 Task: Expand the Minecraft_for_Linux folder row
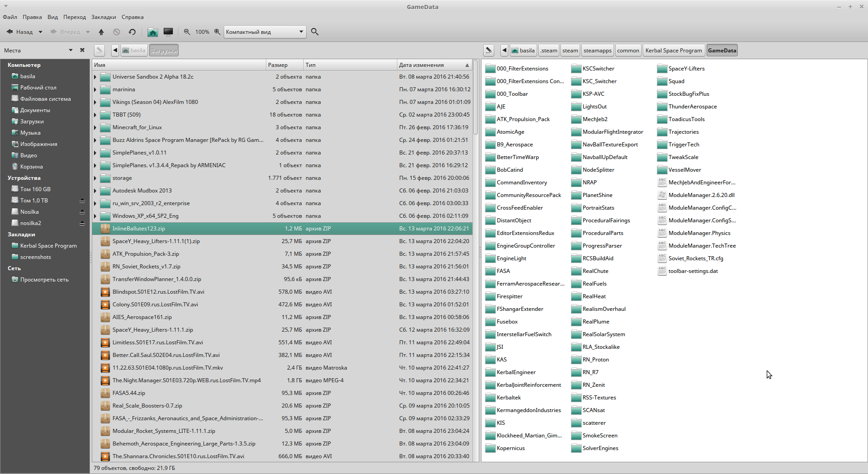coord(95,127)
